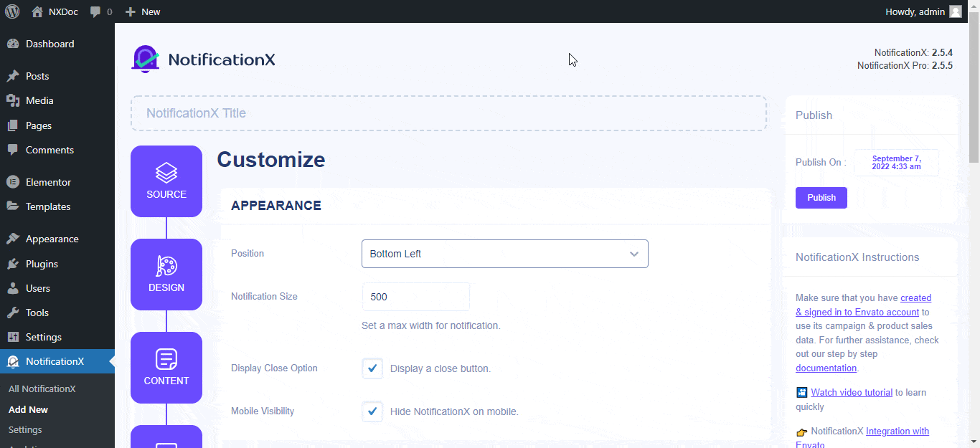Uncheck Display a close button checkbox

(372, 368)
